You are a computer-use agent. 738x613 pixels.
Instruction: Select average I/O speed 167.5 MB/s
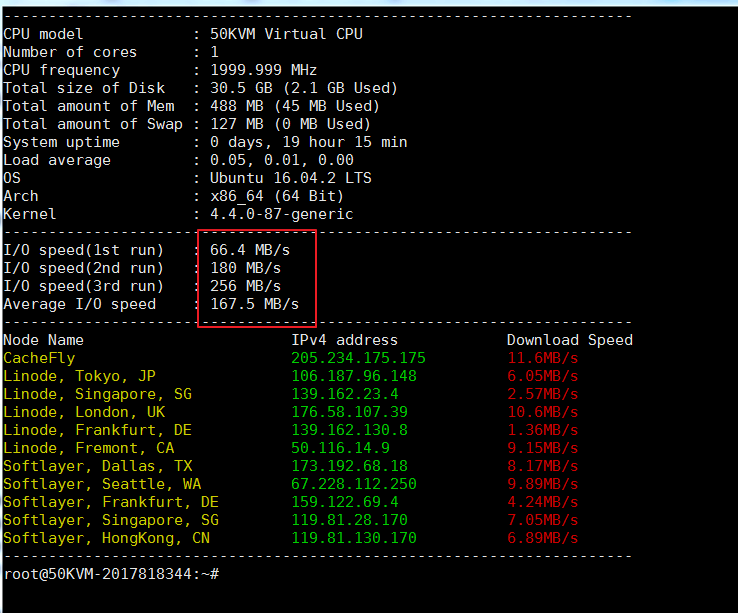click(x=254, y=304)
